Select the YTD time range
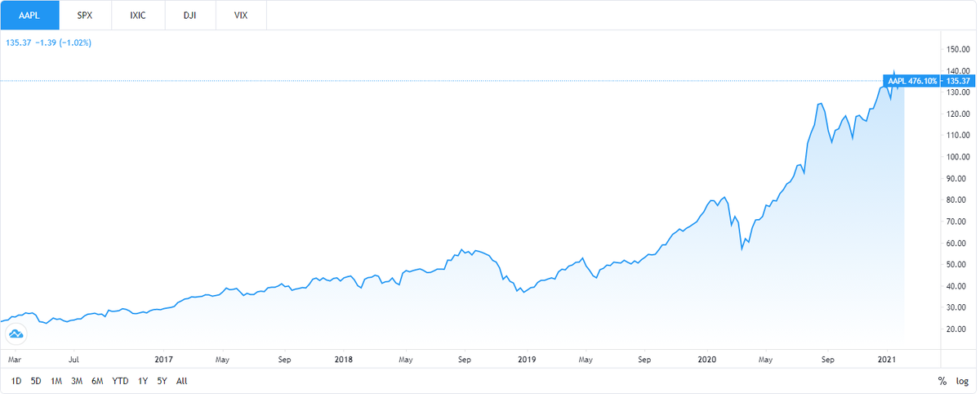Screen dimensions: 980x394 [120, 381]
